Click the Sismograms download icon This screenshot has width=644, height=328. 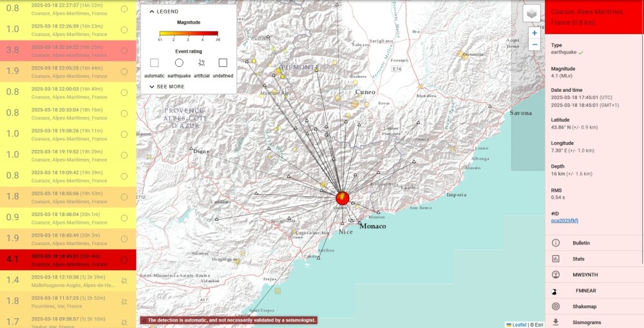[x=556, y=322]
